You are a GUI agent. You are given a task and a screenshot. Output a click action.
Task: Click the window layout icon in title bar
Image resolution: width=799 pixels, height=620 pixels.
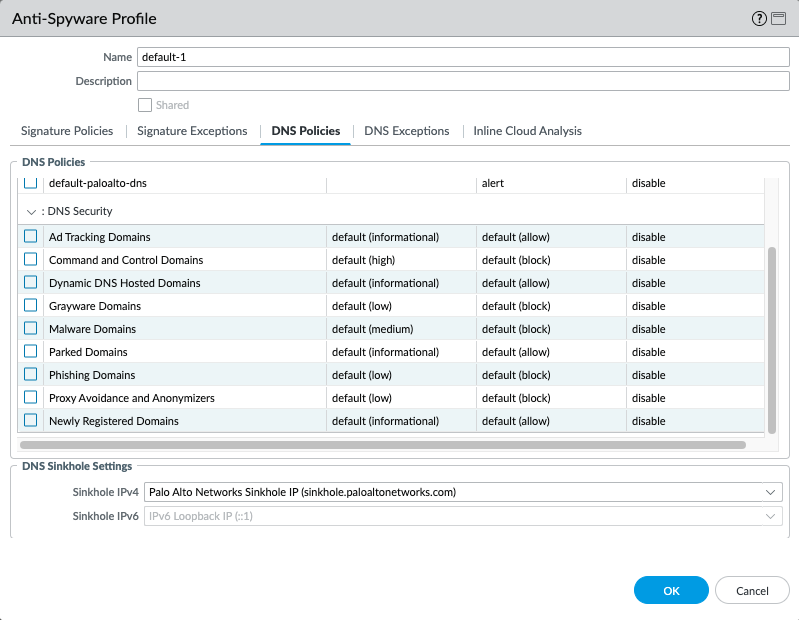pos(779,19)
